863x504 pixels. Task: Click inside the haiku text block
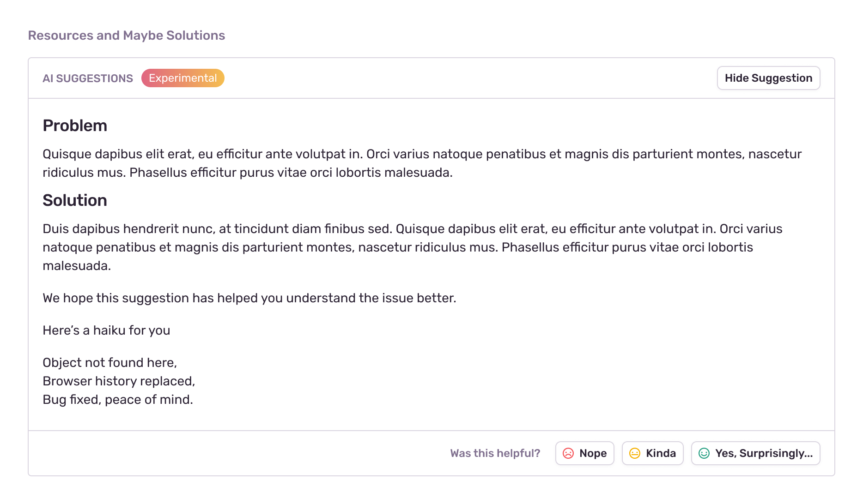118,381
